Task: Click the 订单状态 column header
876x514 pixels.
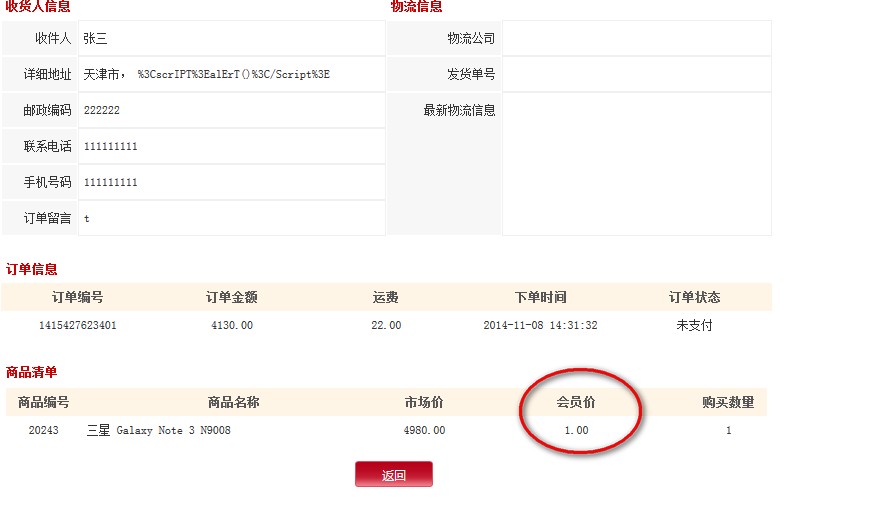Action: point(694,297)
